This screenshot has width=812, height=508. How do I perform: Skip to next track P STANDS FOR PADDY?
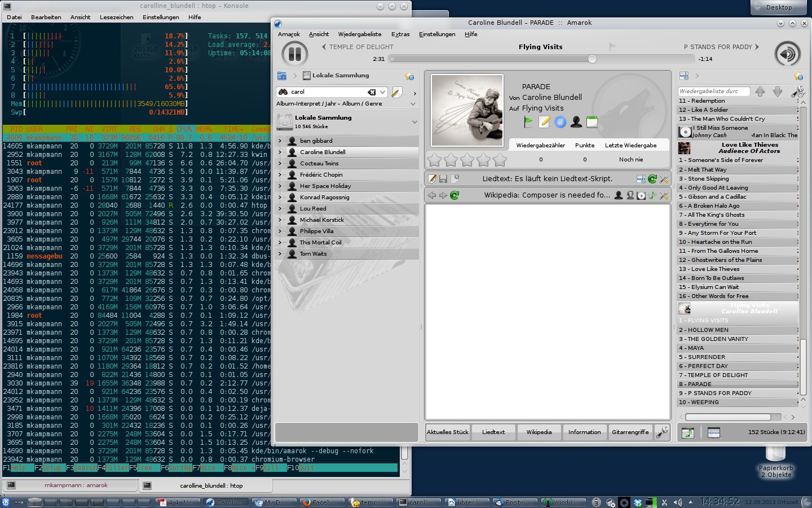721,47
